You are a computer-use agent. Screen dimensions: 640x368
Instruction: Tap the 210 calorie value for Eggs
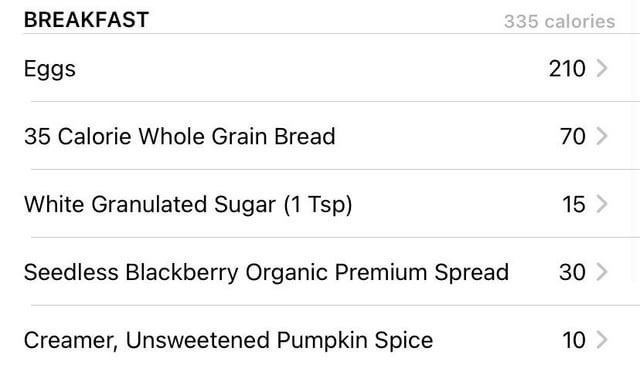pyautogui.click(x=567, y=69)
